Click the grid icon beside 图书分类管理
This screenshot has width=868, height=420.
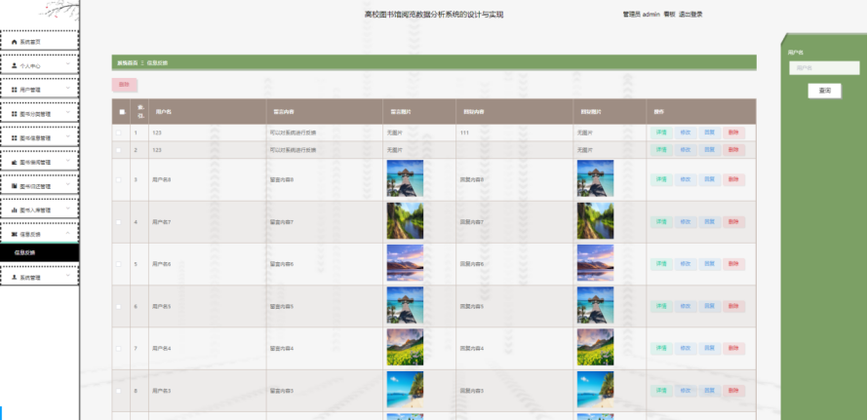(x=15, y=114)
